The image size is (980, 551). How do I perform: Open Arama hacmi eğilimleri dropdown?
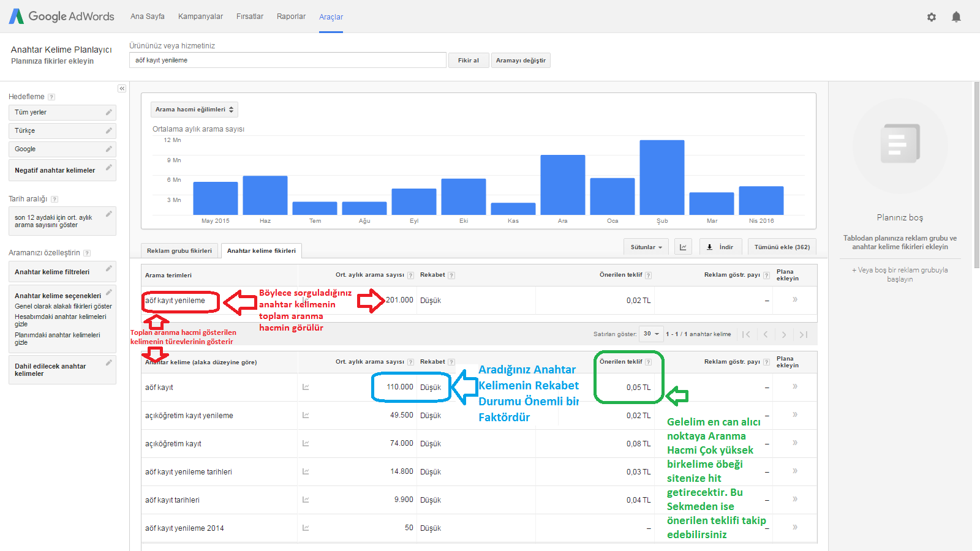pyautogui.click(x=194, y=110)
